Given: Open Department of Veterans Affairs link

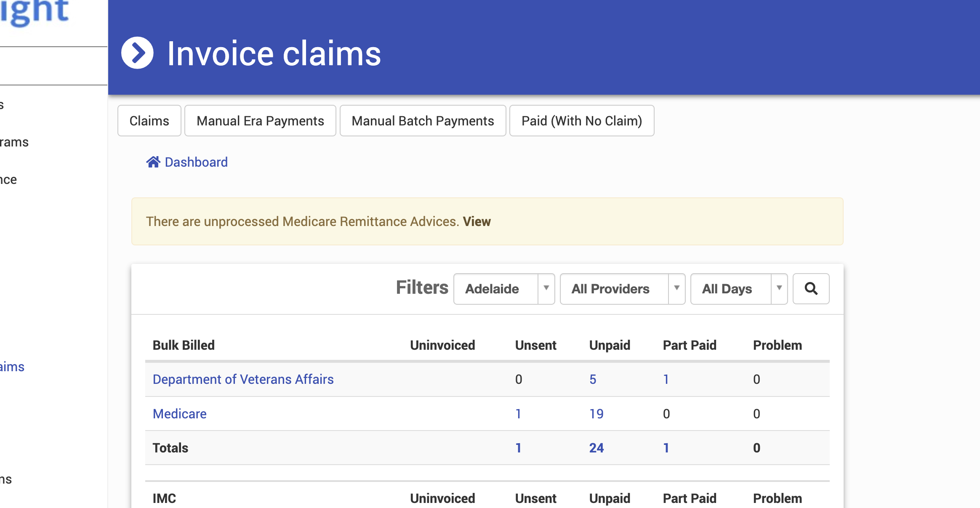Looking at the screenshot, I should coord(243,379).
